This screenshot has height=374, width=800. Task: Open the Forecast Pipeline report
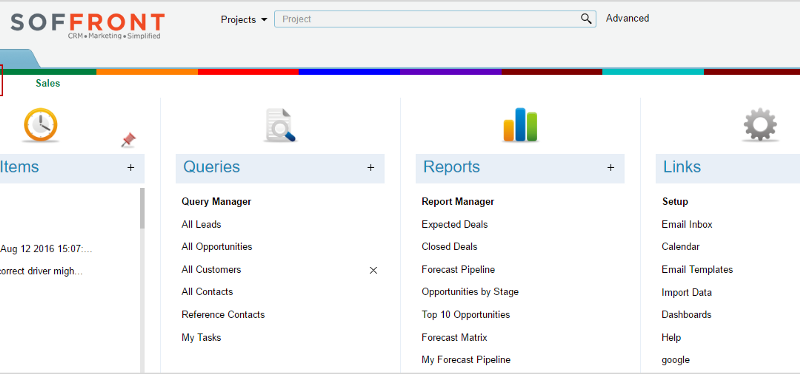coord(458,269)
